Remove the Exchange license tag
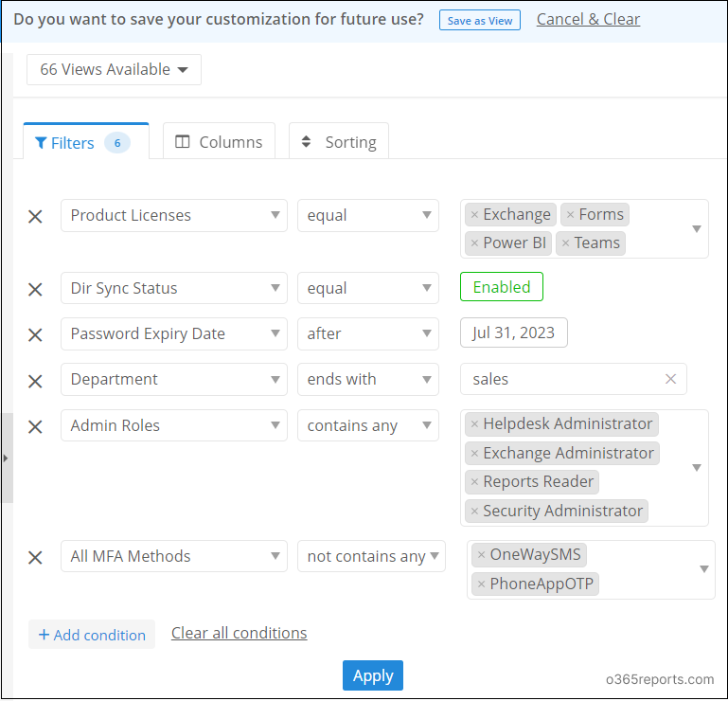 point(474,215)
